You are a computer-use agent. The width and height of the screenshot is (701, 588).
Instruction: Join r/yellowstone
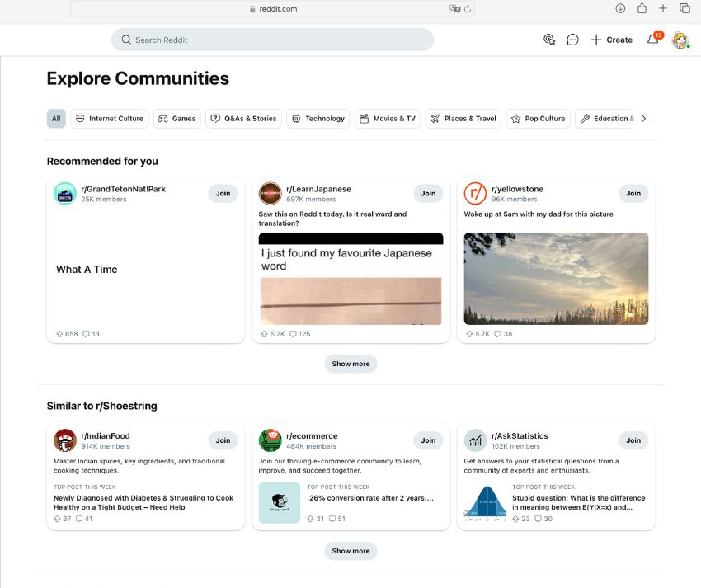pos(633,193)
